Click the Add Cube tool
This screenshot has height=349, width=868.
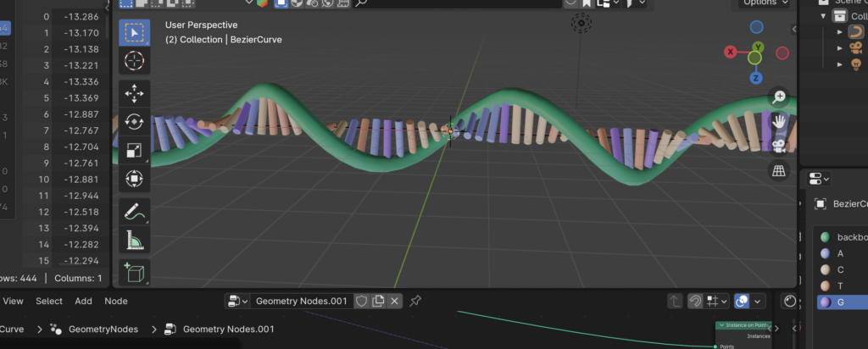(x=134, y=273)
